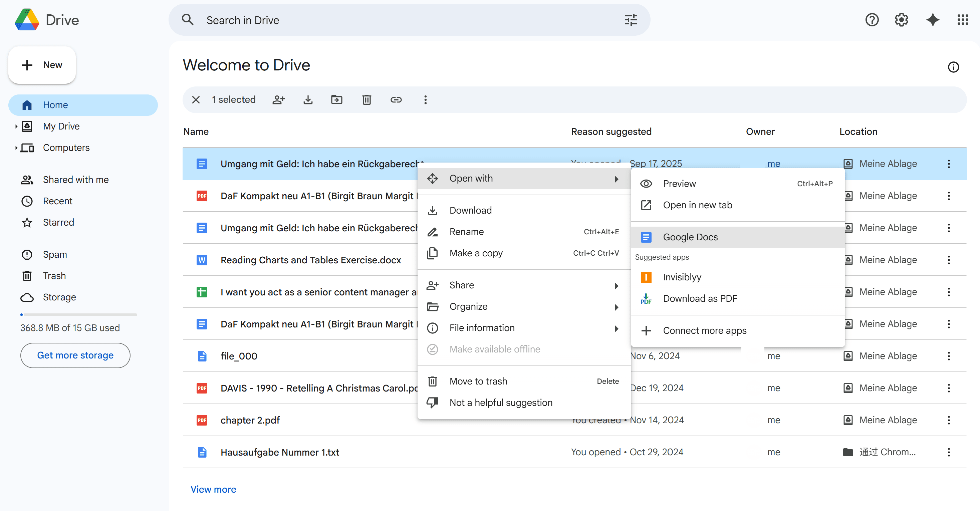Expand the Computers tree item
The height and width of the screenshot is (511, 980).
point(16,148)
